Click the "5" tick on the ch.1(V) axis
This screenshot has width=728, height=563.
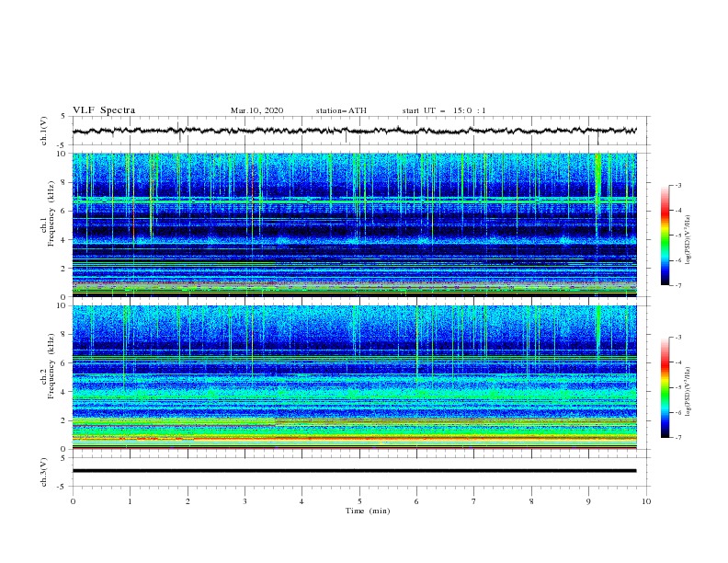coord(63,116)
